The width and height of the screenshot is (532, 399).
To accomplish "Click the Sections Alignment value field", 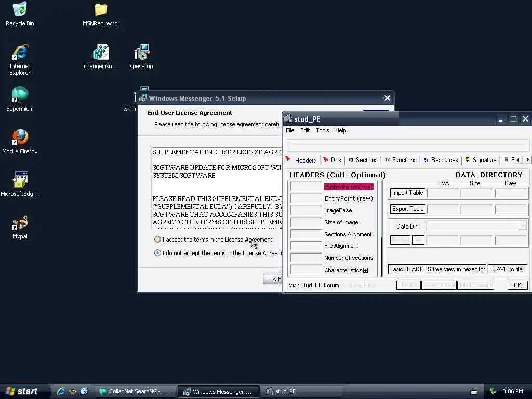I will (x=305, y=234).
